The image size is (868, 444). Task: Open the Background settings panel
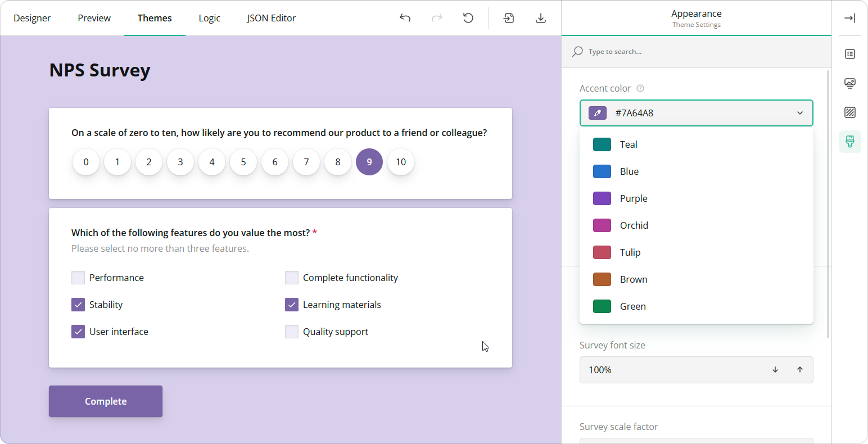849,112
